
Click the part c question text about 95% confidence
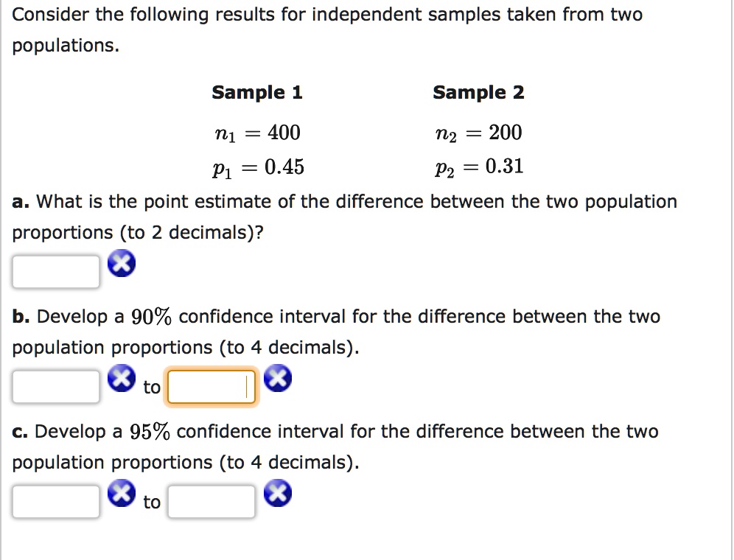coord(334,431)
